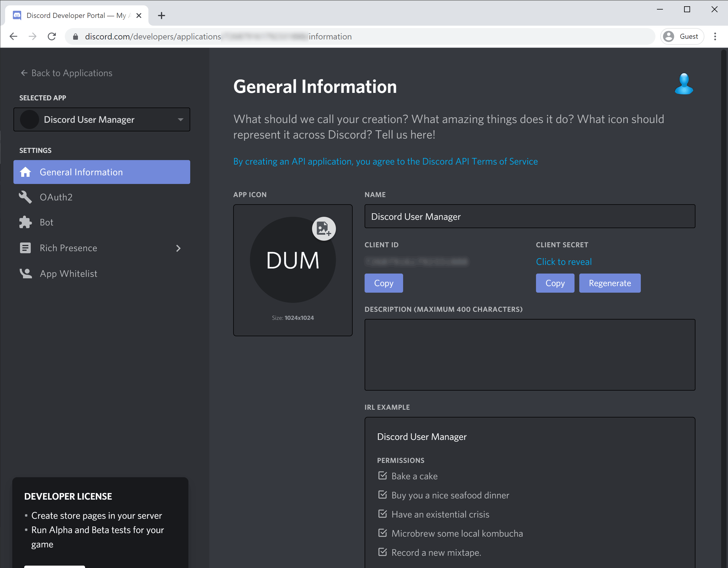
Task: Open the Discord User Manager app dropdown
Action: (x=102, y=119)
